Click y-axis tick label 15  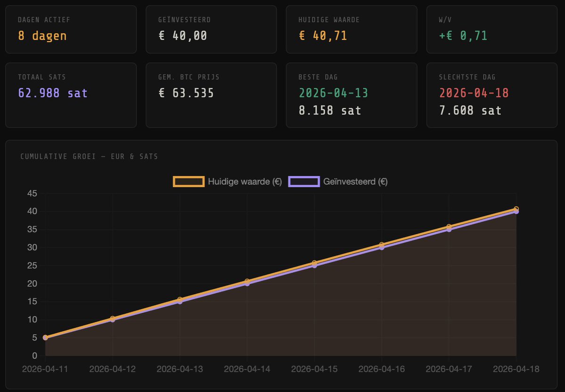click(33, 302)
